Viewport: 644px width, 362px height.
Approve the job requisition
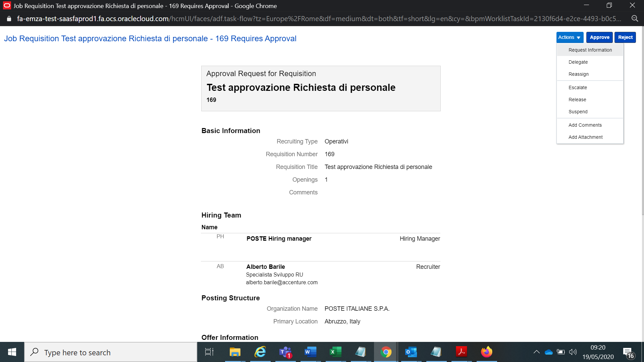(x=599, y=37)
